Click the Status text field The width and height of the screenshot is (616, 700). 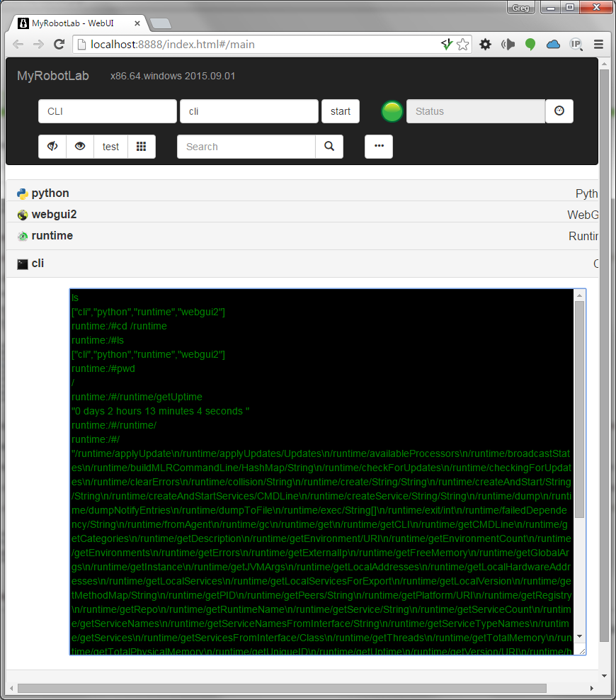tap(476, 111)
